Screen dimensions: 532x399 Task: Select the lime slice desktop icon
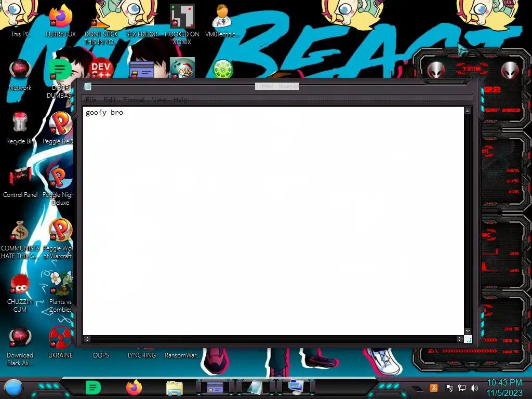[x=222, y=69]
